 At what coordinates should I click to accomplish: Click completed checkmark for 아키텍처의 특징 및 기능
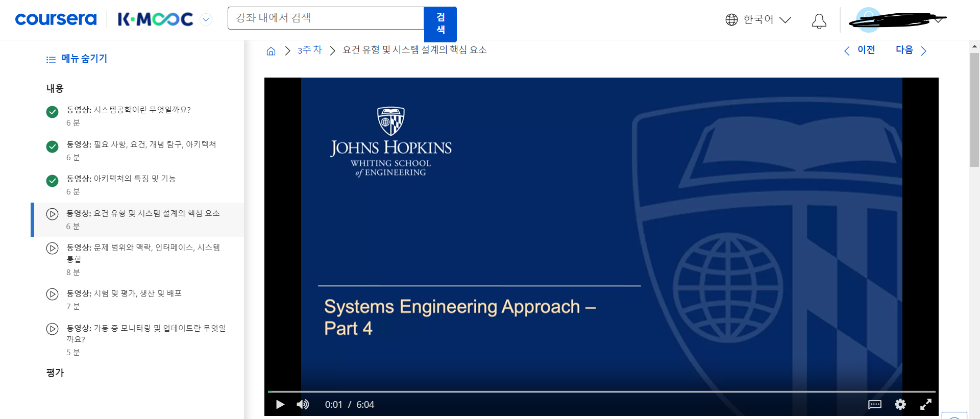click(x=52, y=181)
